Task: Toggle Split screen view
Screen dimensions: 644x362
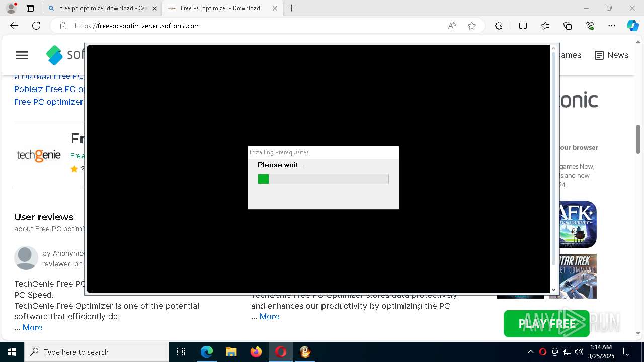Action: [x=523, y=26]
